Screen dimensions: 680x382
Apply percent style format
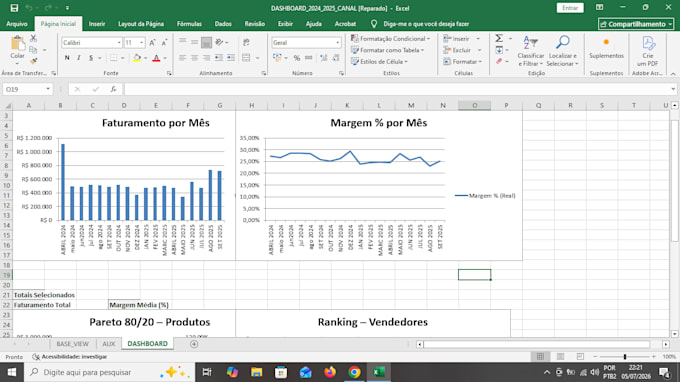coord(297,58)
